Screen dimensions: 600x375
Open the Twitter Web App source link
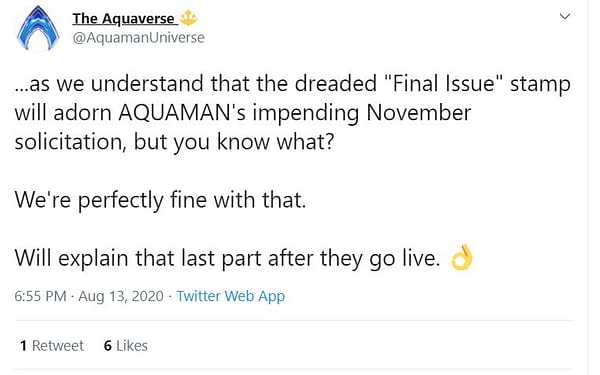pos(230,296)
